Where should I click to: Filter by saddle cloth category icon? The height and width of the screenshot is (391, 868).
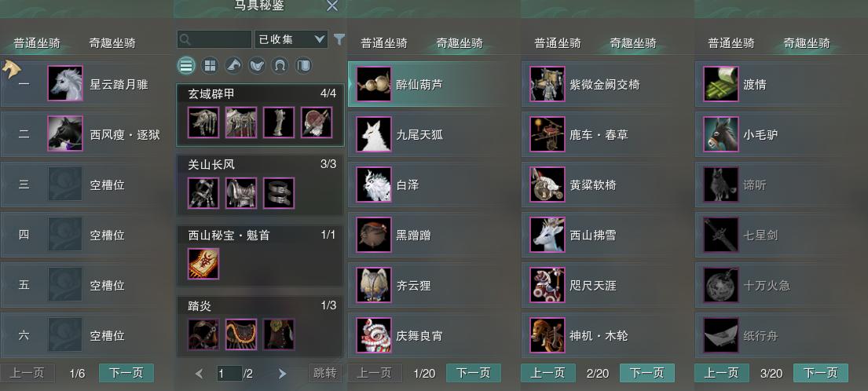302,67
